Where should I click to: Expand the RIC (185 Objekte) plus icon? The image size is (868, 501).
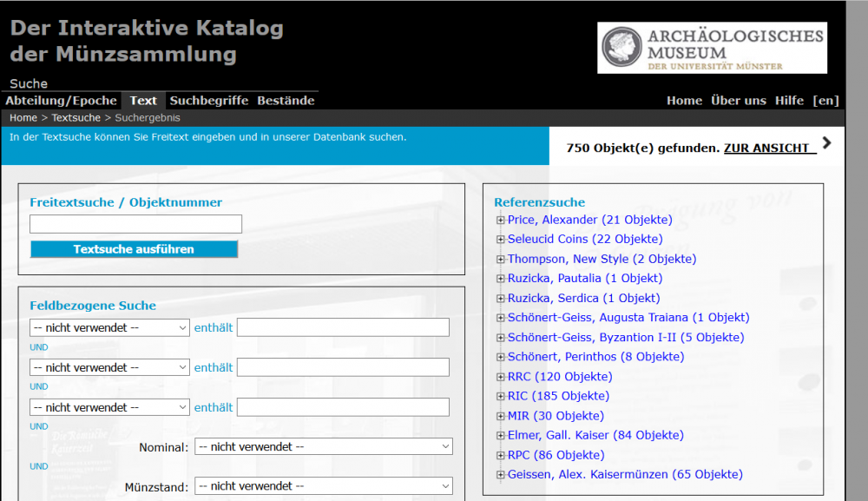[500, 396]
